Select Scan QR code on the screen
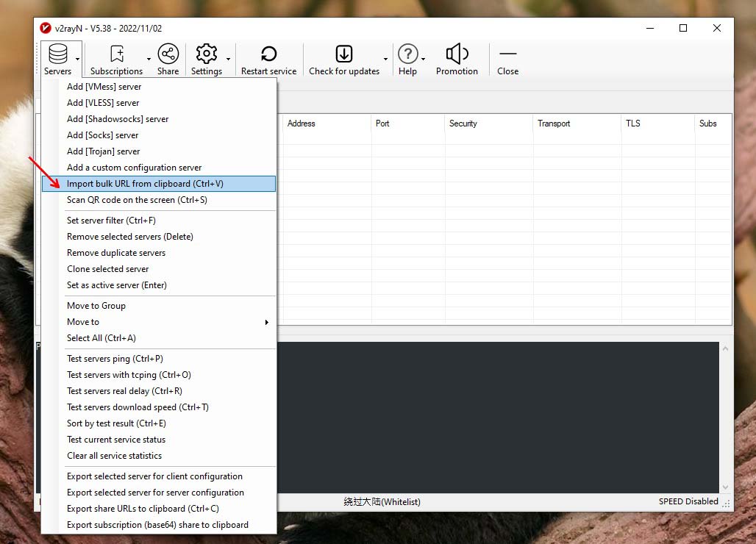The height and width of the screenshot is (544, 756). click(x=137, y=200)
